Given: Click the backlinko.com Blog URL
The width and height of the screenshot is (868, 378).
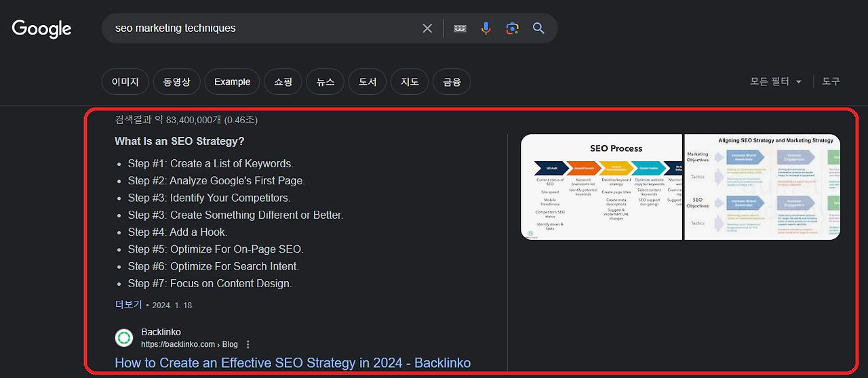Looking at the screenshot, I should click(x=189, y=344).
